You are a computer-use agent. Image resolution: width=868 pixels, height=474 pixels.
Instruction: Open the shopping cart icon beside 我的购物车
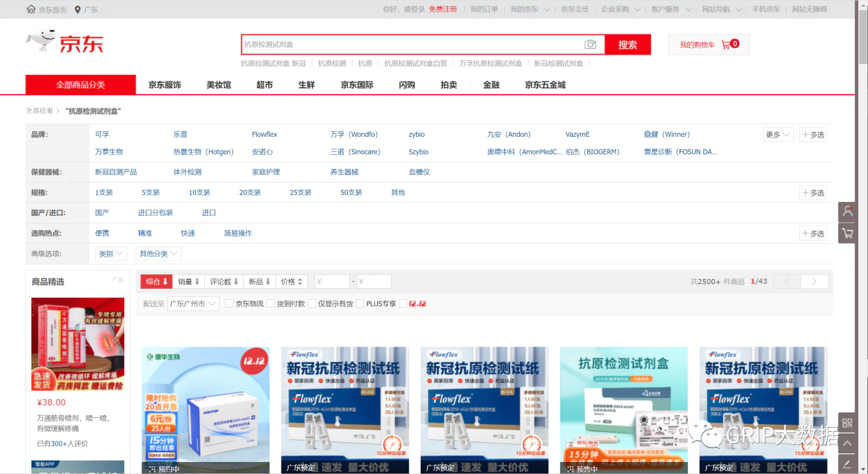click(726, 44)
